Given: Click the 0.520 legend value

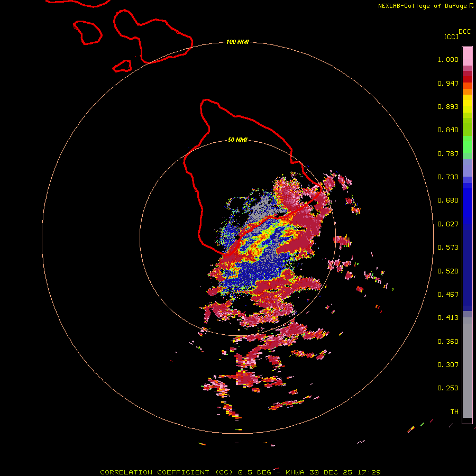Looking at the screenshot, I should 448,271.
